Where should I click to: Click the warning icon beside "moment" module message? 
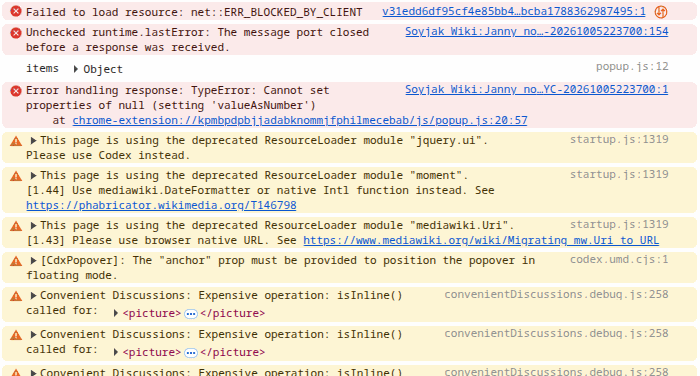tap(16, 176)
